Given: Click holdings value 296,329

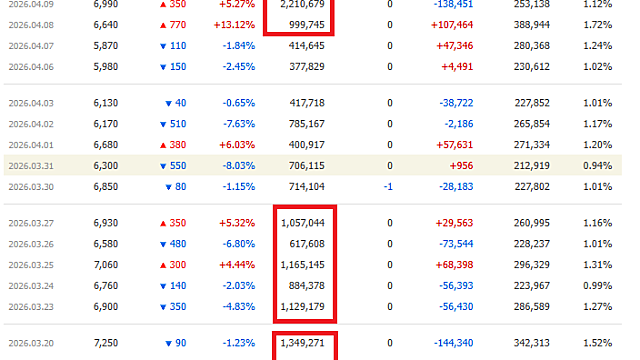Looking at the screenshot, I should 532,265.
